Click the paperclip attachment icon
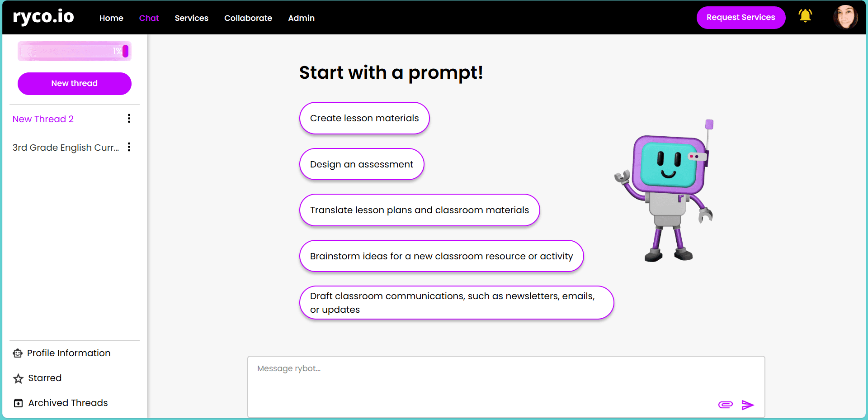Screen dimensions: 868x420 point(725,405)
